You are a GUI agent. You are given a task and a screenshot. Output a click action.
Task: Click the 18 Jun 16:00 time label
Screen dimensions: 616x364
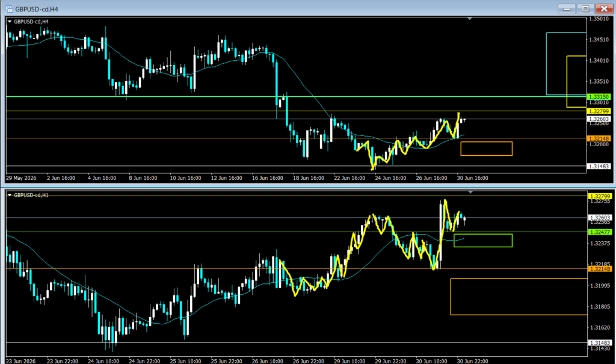pyautogui.click(x=309, y=178)
